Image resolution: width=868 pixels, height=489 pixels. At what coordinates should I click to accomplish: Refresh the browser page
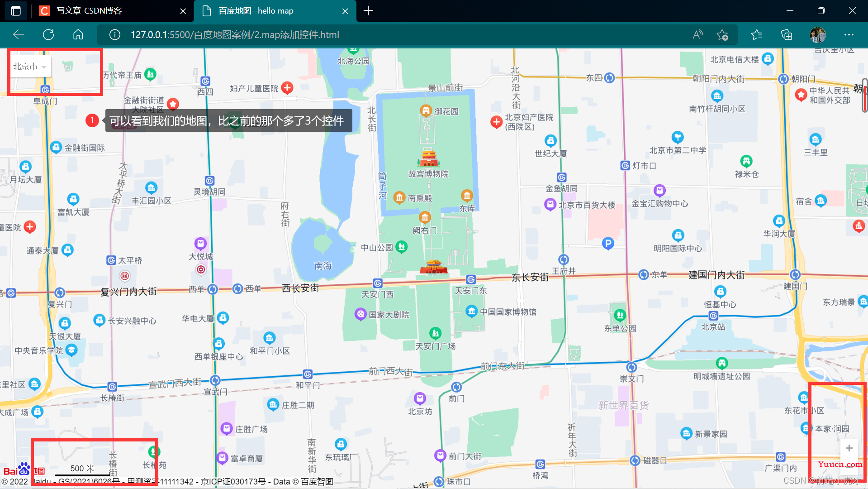pos(48,35)
